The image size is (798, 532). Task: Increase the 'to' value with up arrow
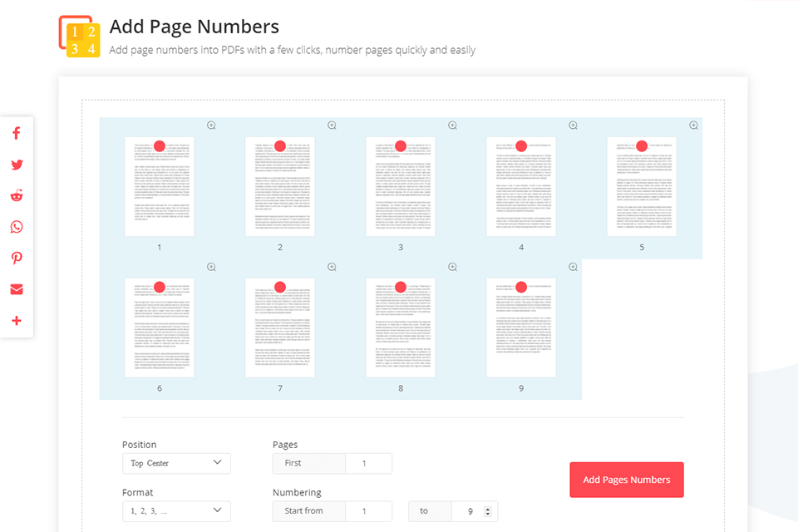click(488, 509)
